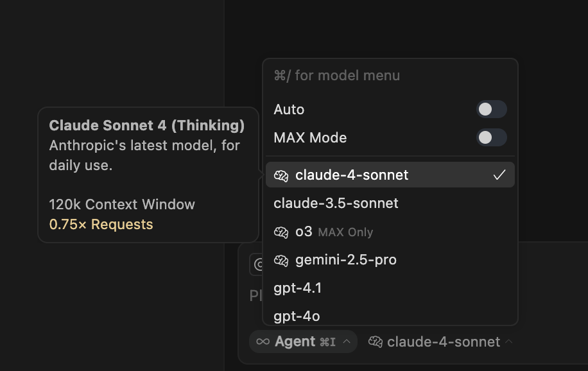This screenshot has width=588, height=371.
Task: Click the infinity icon on Agent button
Action: tap(263, 341)
